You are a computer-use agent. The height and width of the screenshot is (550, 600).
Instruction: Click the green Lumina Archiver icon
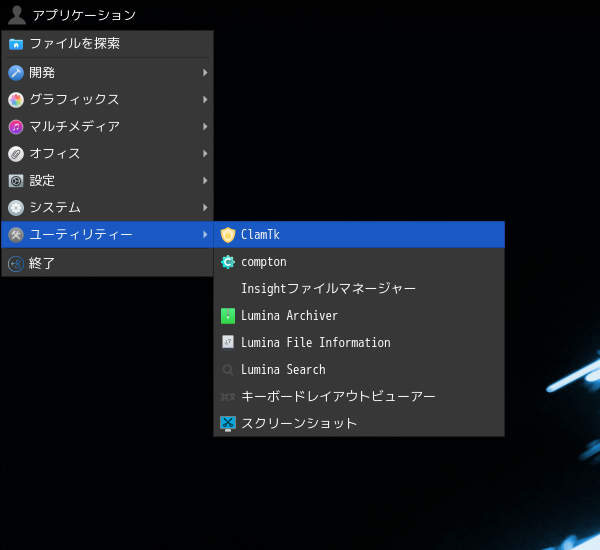coord(228,316)
